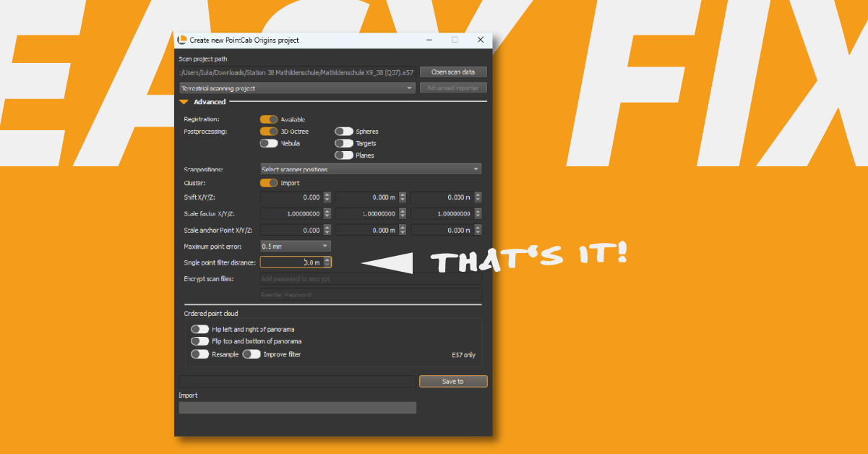Switch on the Planes toggle
Screen dimensions: 868x454
coord(343,155)
